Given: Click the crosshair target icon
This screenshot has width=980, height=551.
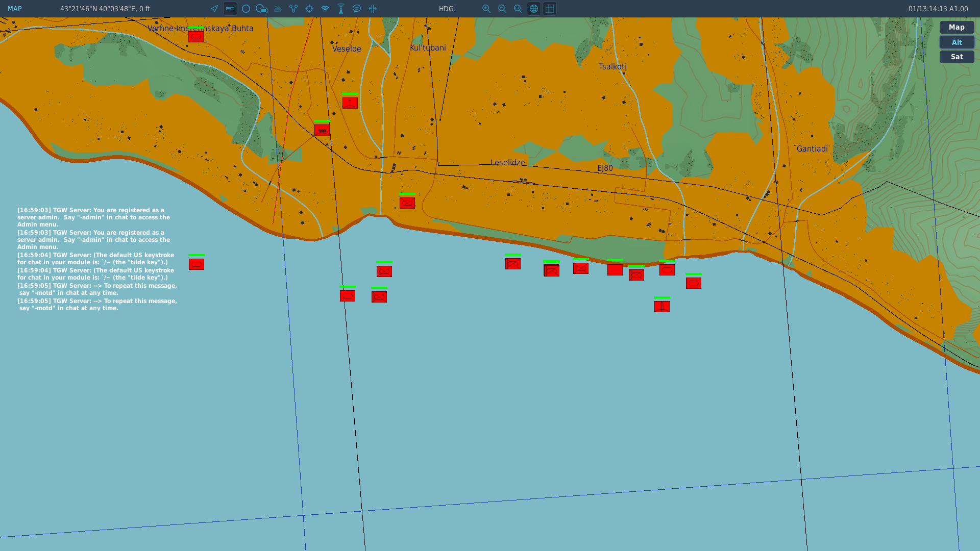Looking at the screenshot, I should [309, 9].
